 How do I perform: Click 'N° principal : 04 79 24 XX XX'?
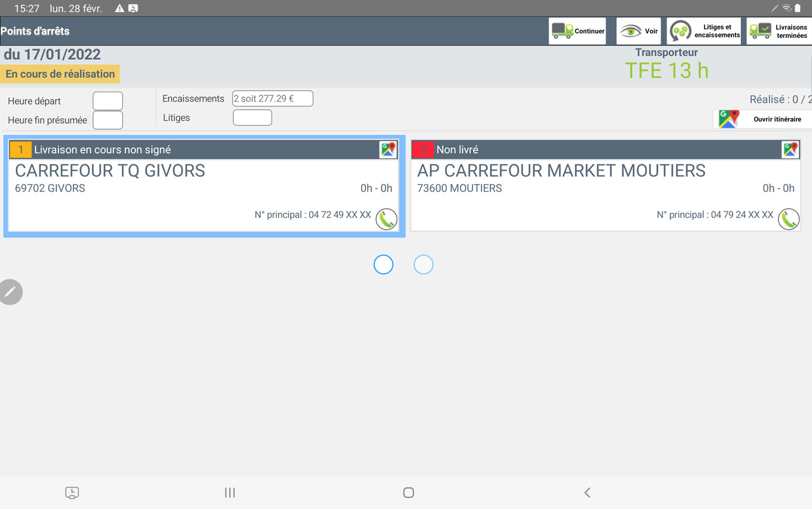(x=715, y=214)
